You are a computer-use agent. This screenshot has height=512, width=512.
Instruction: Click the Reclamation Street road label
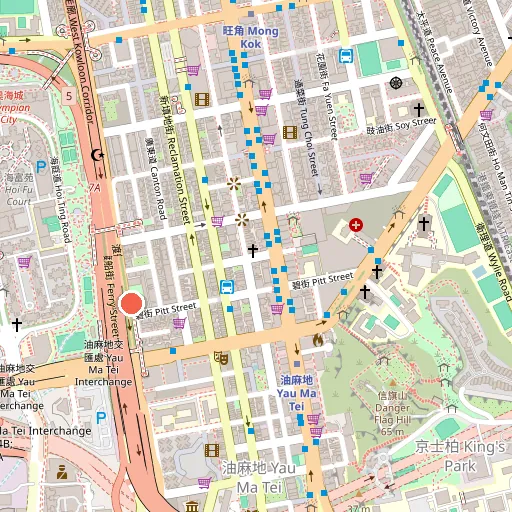tap(175, 161)
